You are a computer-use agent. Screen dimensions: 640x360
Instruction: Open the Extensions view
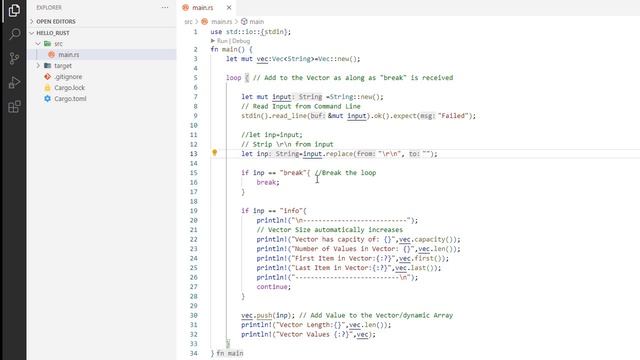pos(14,107)
